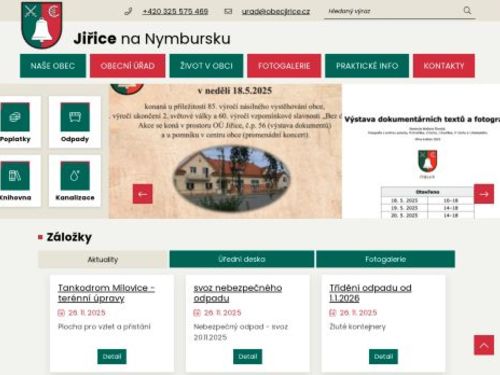Call the phone number +420 325 575 469
Image resolution: width=500 pixels, height=375 pixels.
tap(175, 11)
